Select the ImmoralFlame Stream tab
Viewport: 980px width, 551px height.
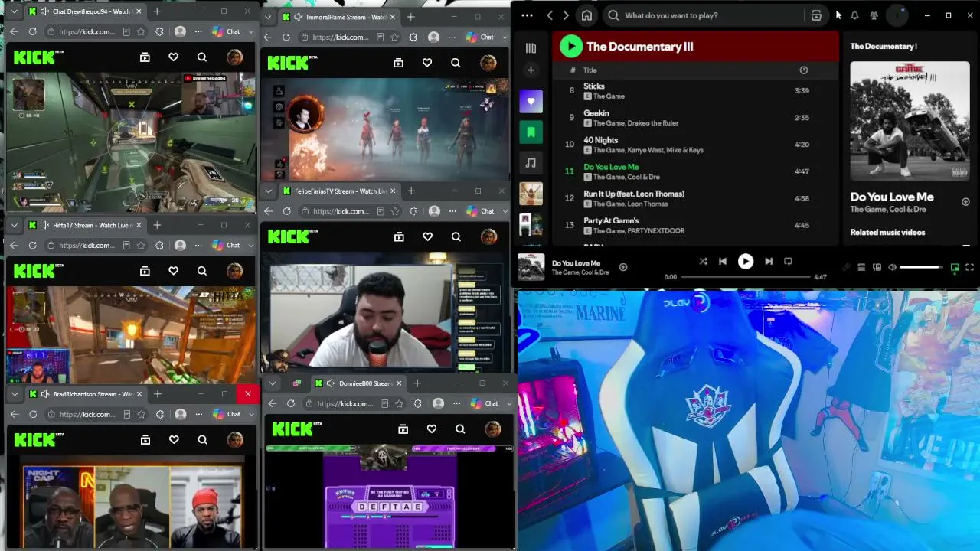coord(338,17)
